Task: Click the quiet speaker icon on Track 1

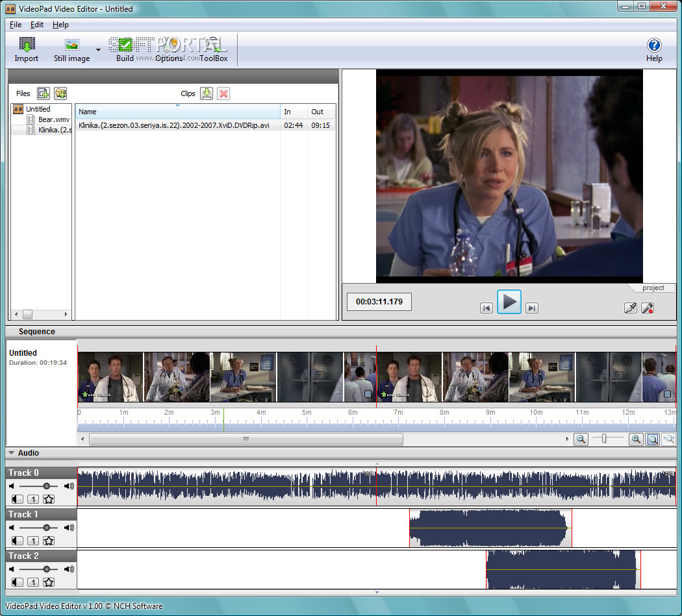Action: [x=11, y=528]
